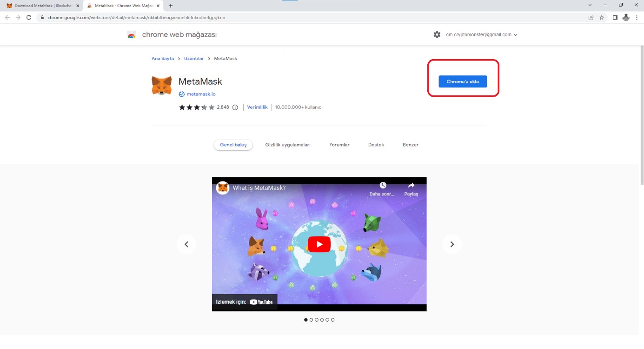Viewport: 644px width, 349px height.
Task: Go to previous carousel slide arrow
Action: coord(186,244)
